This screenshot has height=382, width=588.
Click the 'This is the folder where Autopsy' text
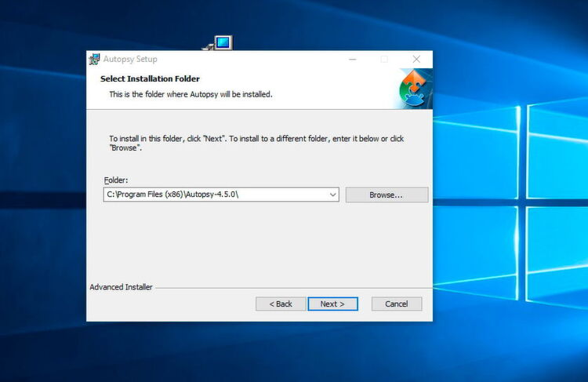(x=191, y=95)
